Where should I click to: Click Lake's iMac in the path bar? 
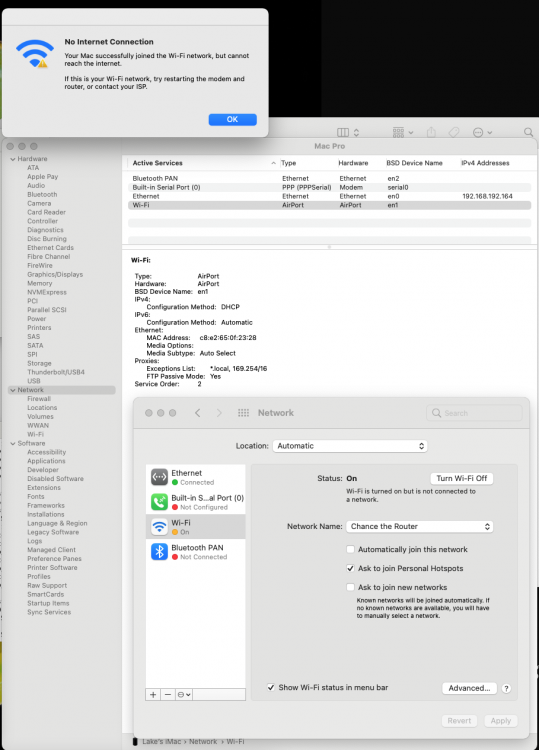pos(161,741)
